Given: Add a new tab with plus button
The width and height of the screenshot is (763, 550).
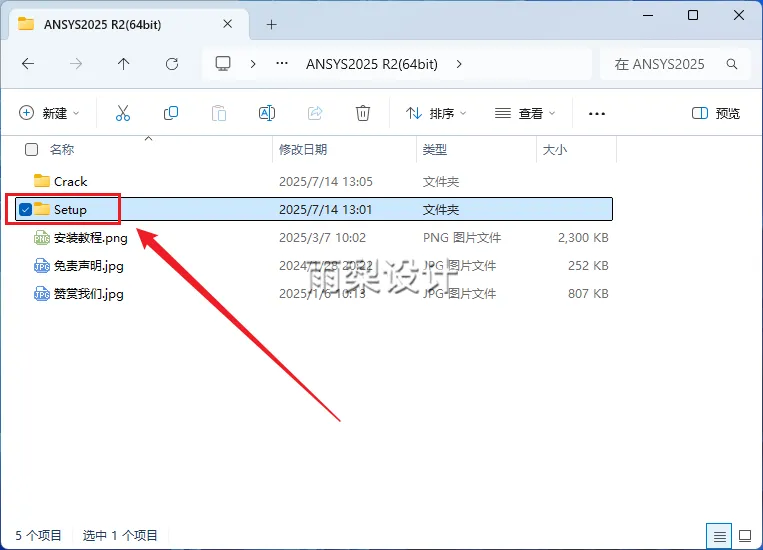Looking at the screenshot, I should pos(272,24).
